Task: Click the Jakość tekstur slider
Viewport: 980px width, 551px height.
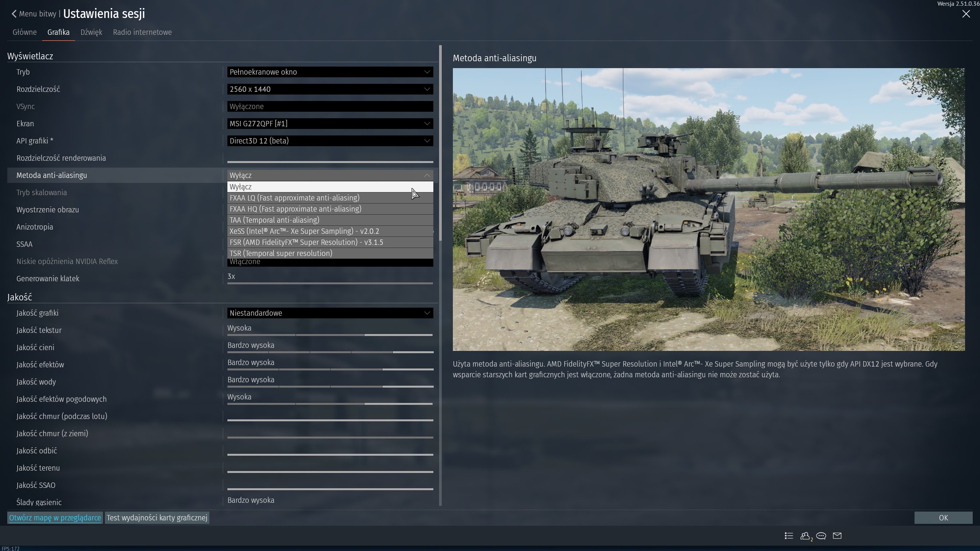Action: [x=330, y=335]
